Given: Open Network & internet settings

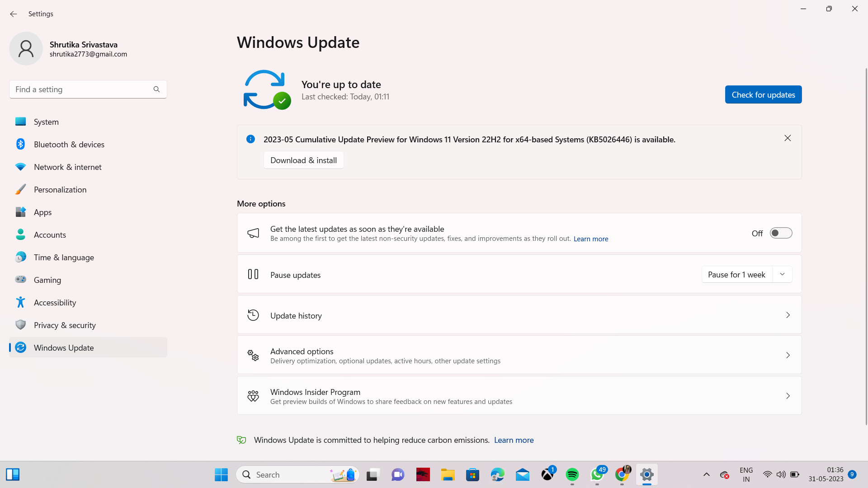Looking at the screenshot, I should click(68, 167).
